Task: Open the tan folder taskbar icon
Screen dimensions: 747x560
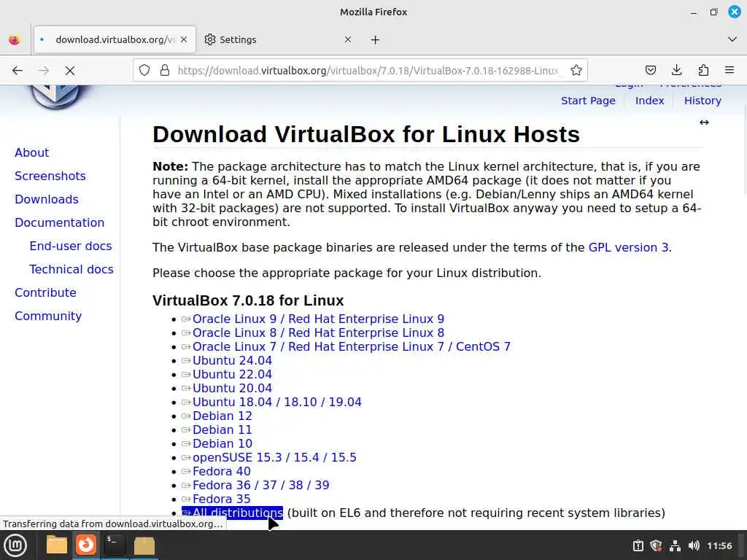Action: pyautogui.click(x=144, y=545)
